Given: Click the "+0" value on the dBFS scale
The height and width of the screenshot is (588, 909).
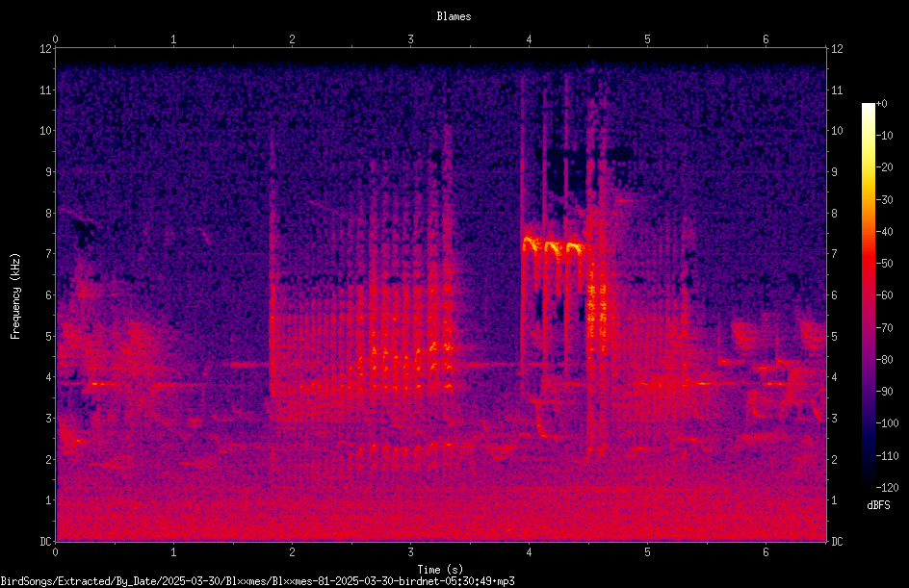Looking at the screenshot, I should 881,104.
